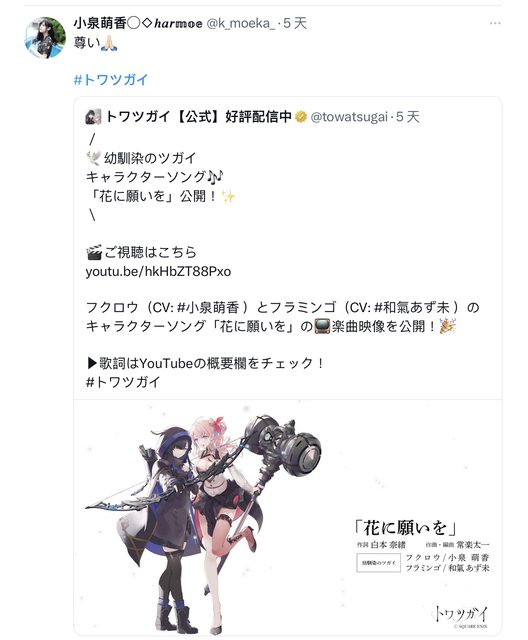Open the #和氣あず未 hashtag in the quoted tweet
This screenshot has height=640, width=528.
click(x=411, y=307)
